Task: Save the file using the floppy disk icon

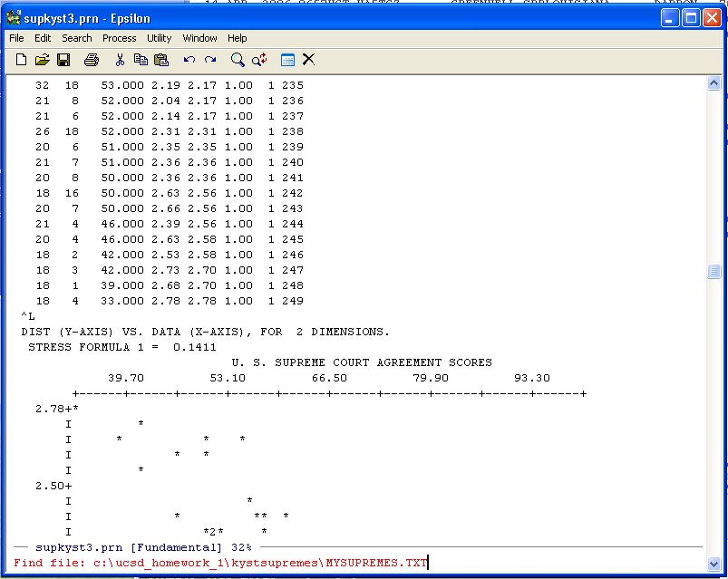Action: click(x=63, y=60)
